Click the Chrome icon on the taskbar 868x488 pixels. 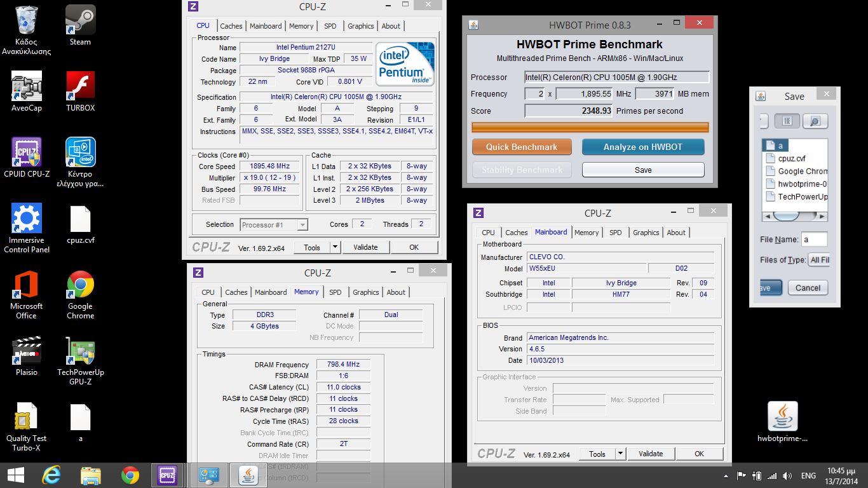click(x=130, y=475)
